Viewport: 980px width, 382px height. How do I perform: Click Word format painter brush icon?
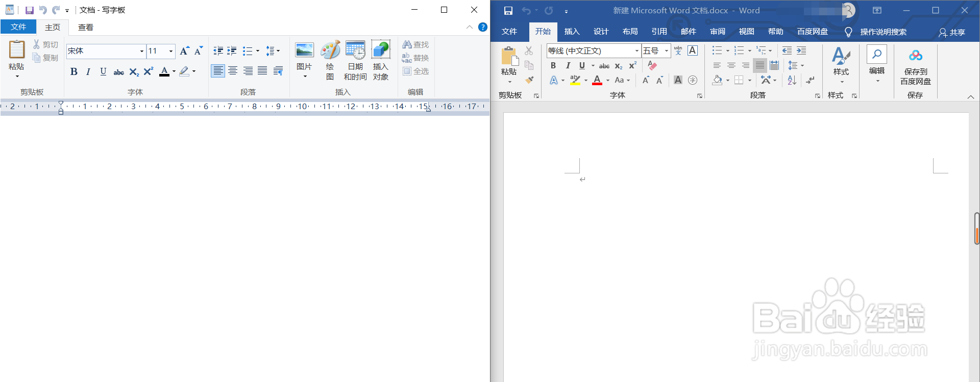pos(529,80)
